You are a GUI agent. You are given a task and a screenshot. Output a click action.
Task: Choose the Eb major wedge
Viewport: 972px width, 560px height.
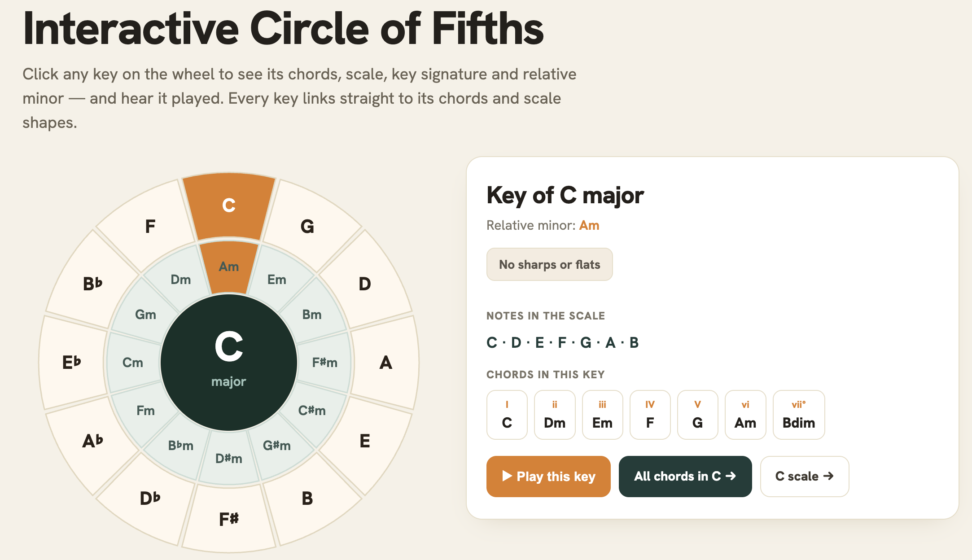73,362
